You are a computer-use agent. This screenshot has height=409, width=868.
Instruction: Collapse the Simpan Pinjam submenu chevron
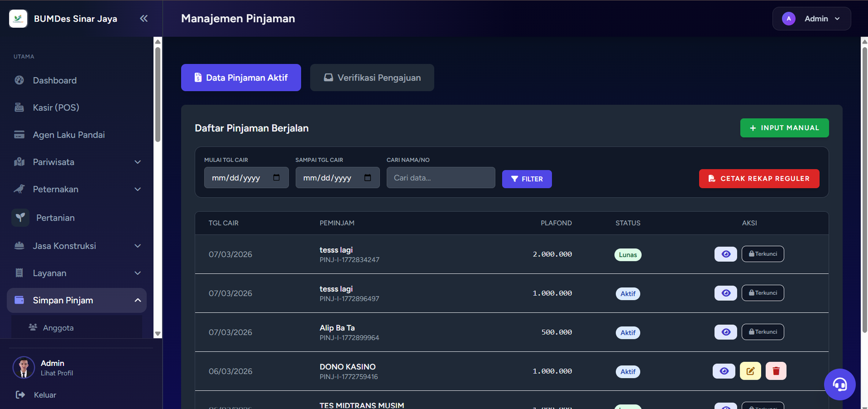tap(138, 300)
